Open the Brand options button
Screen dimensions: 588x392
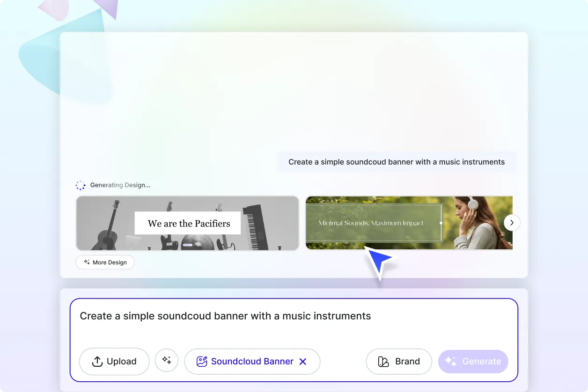click(399, 362)
